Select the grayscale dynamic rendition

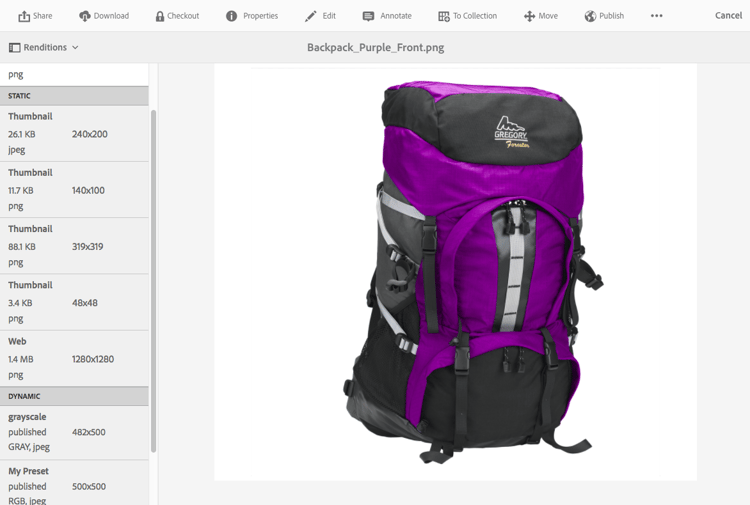(x=74, y=432)
